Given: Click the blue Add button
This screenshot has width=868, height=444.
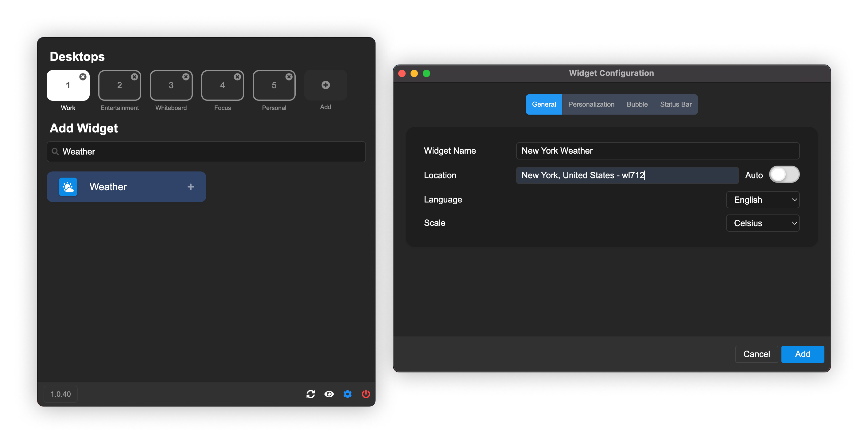Looking at the screenshot, I should pyautogui.click(x=802, y=354).
